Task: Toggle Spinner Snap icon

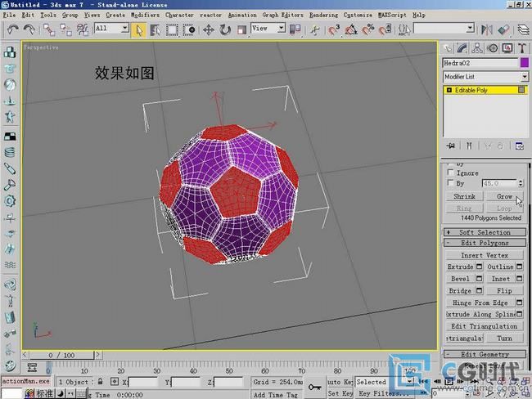Action: click(385, 29)
